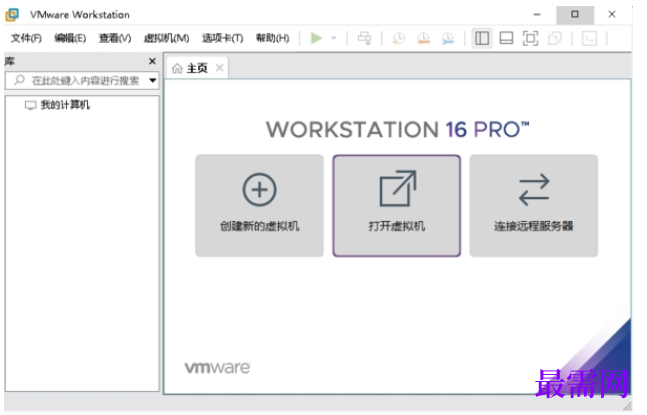
Task: Open the 文件(F) menu
Action: click(26, 39)
